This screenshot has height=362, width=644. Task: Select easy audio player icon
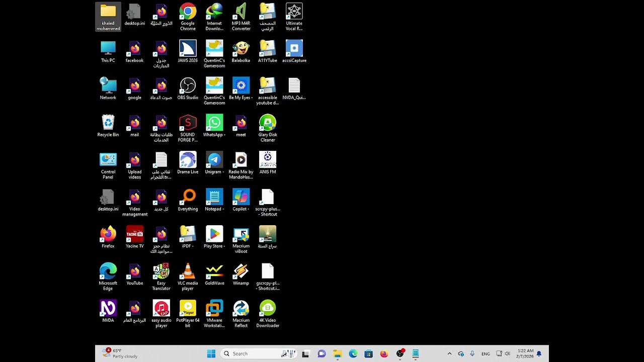click(x=162, y=315)
